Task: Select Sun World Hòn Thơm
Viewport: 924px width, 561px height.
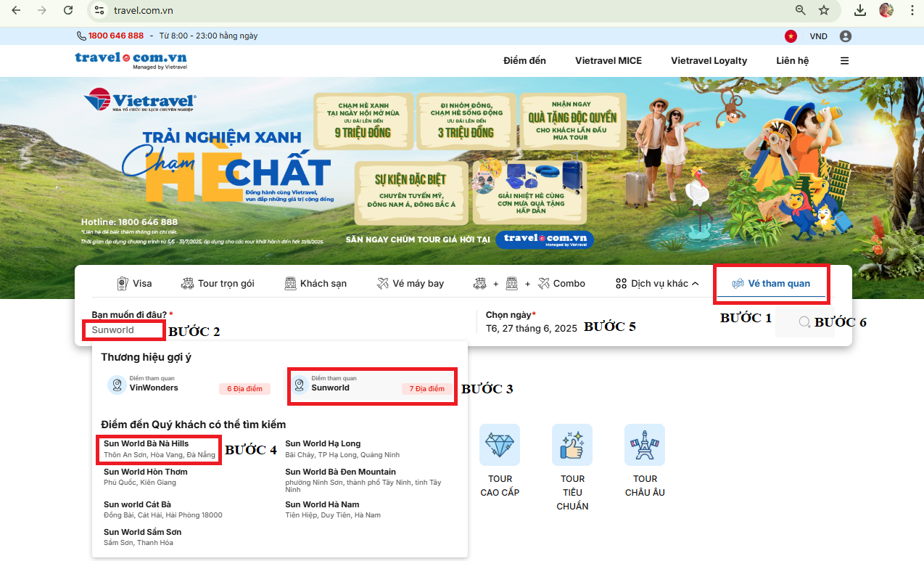Action: click(145, 477)
